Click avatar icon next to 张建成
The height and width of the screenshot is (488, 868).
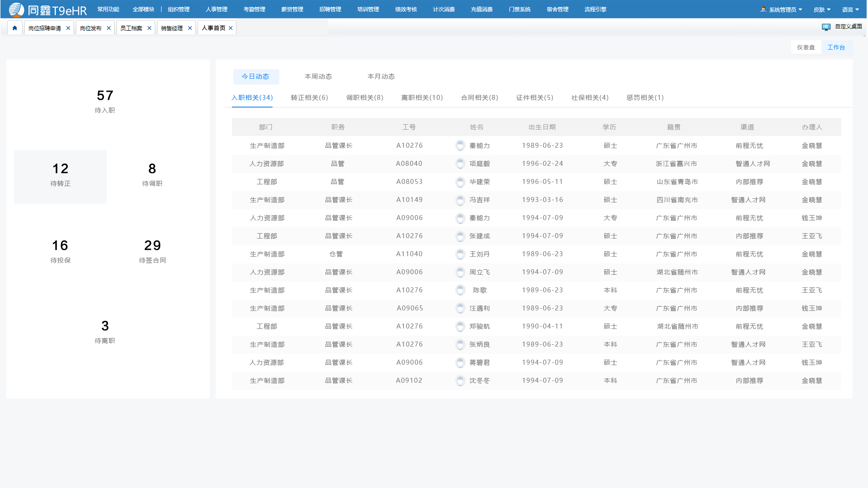coord(460,236)
